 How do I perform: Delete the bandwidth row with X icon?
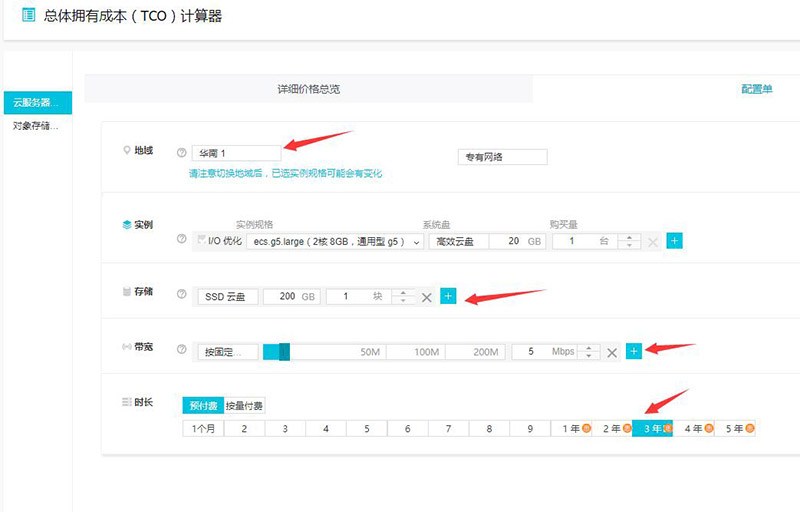[612, 352]
